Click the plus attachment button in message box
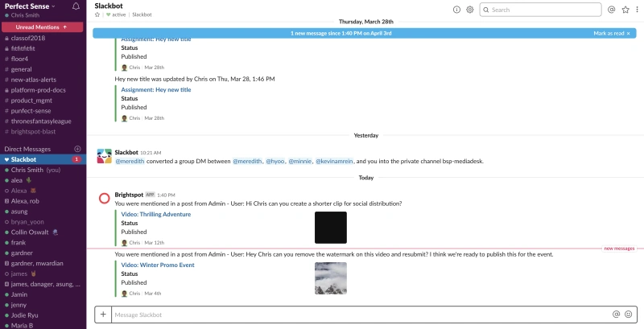The image size is (644, 329). 103,315
